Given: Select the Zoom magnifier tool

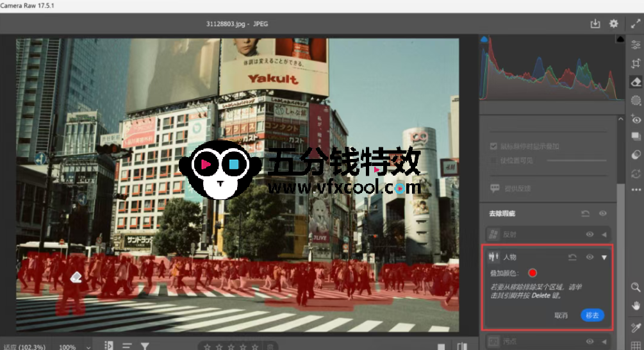Looking at the screenshot, I should coord(636,287).
